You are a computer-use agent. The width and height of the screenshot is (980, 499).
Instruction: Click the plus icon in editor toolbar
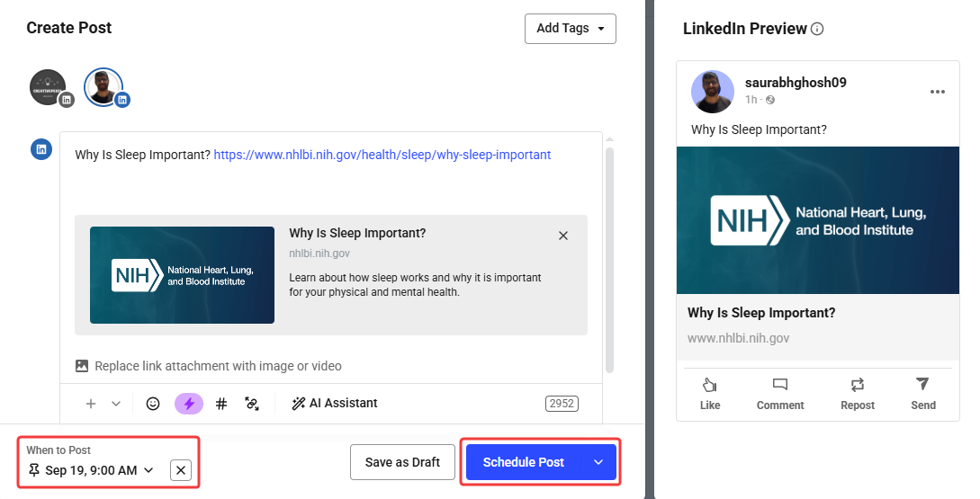click(x=91, y=404)
